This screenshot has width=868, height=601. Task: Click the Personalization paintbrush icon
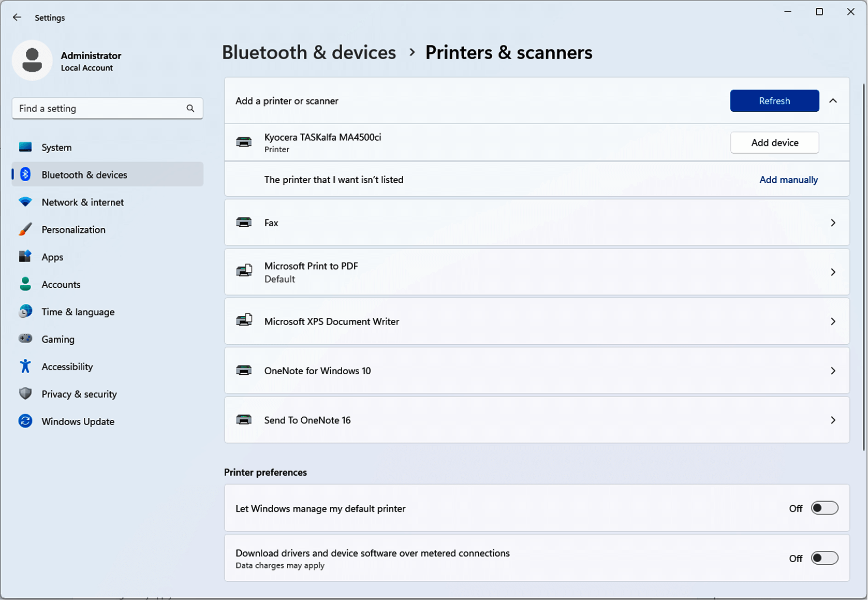click(25, 229)
